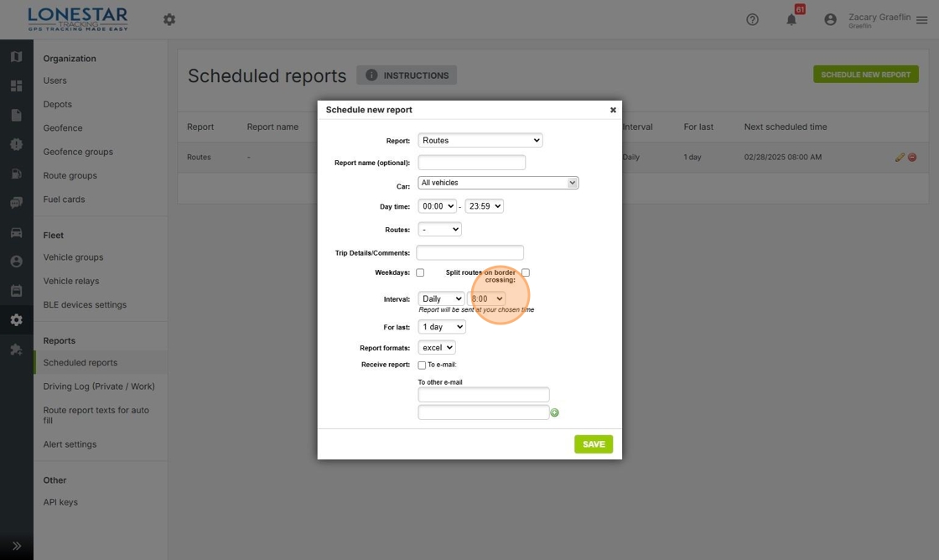This screenshot has height=560, width=939.
Task: Open the help question mark icon
Action: pos(752,20)
